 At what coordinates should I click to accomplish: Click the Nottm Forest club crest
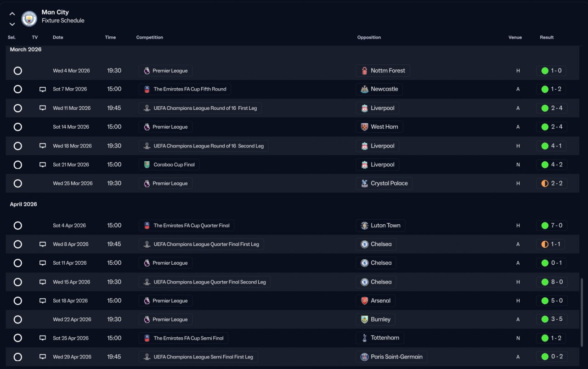pos(364,71)
